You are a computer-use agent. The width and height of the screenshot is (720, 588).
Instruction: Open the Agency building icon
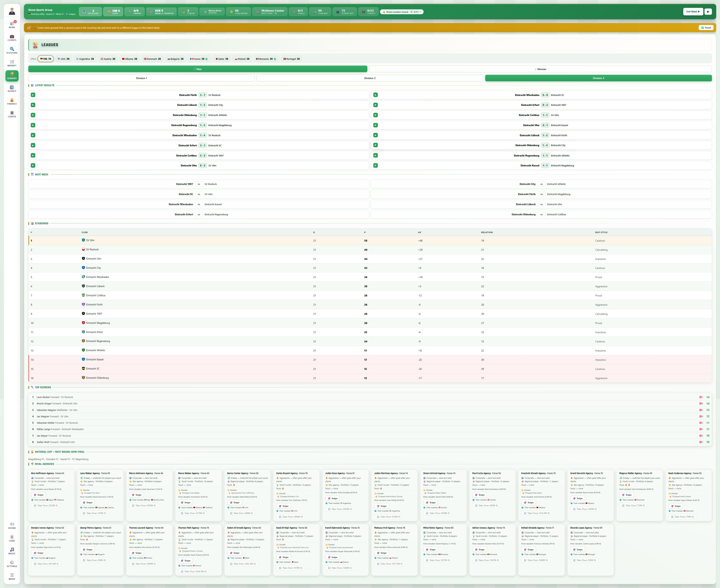[12, 88]
